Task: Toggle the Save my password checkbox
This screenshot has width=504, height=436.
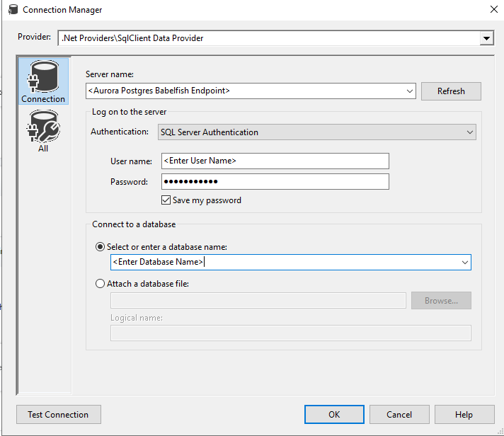Action: pyautogui.click(x=166, y=200)
